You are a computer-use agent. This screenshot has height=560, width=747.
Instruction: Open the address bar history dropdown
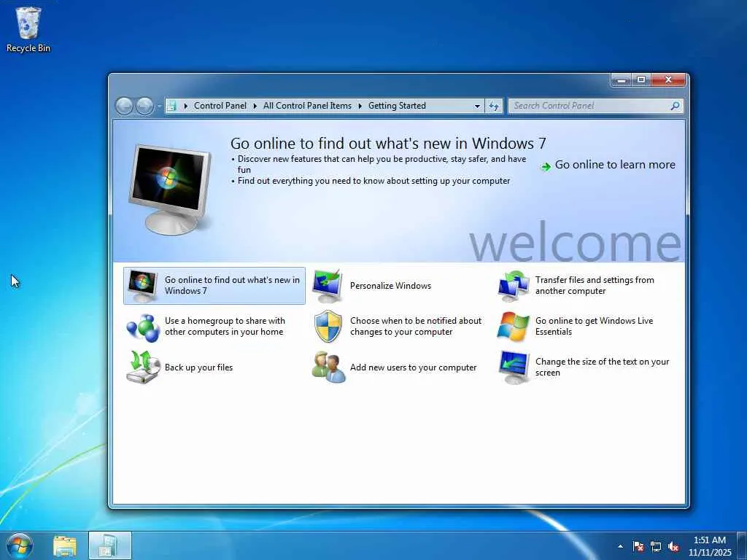coord(477,106)
